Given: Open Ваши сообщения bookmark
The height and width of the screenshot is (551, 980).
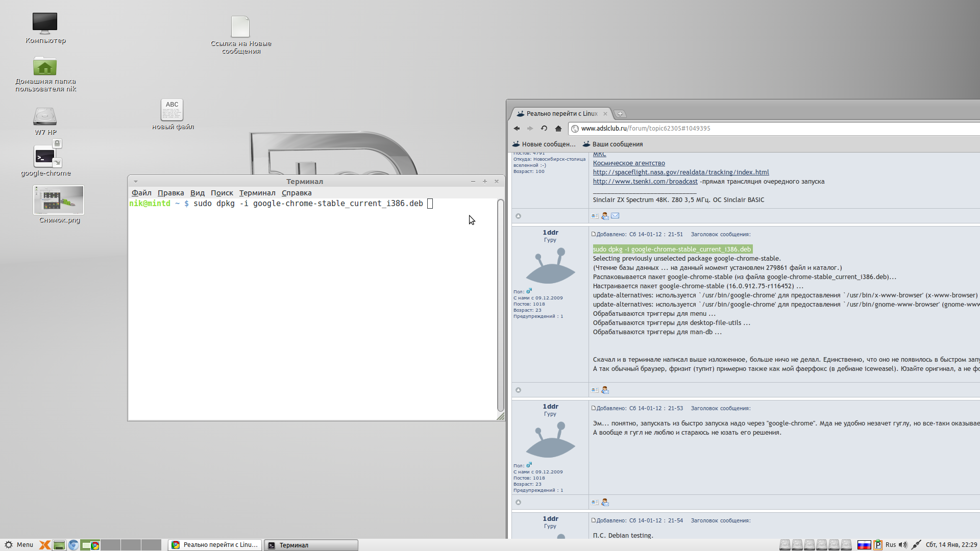Looking at the screenshot, I should pos(613,144).
